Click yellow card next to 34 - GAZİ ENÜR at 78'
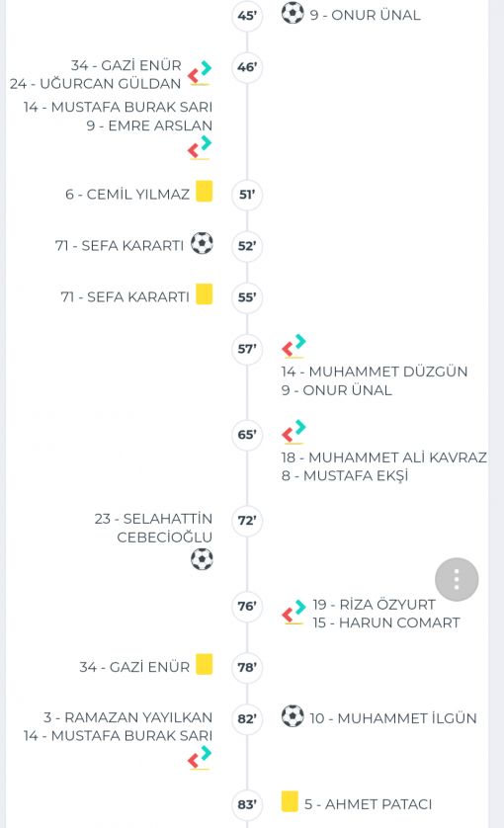504x828 pixels. [x=204, y=664]
